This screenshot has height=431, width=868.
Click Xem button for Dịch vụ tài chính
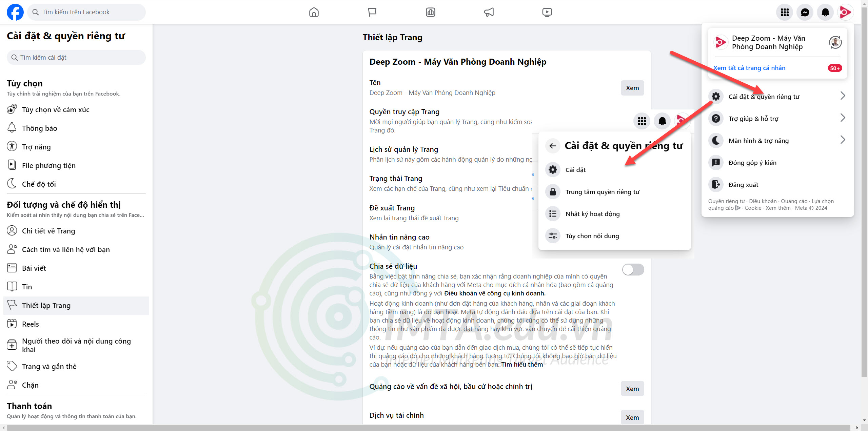(x=632, y=417)
